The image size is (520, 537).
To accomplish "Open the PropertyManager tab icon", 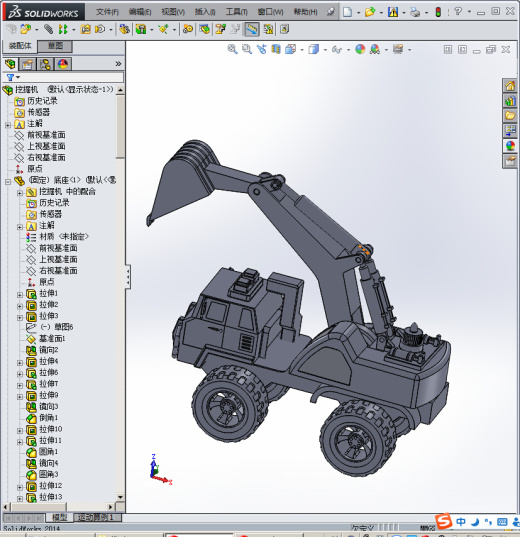I will pyautogui.click(x=27, y=64).
